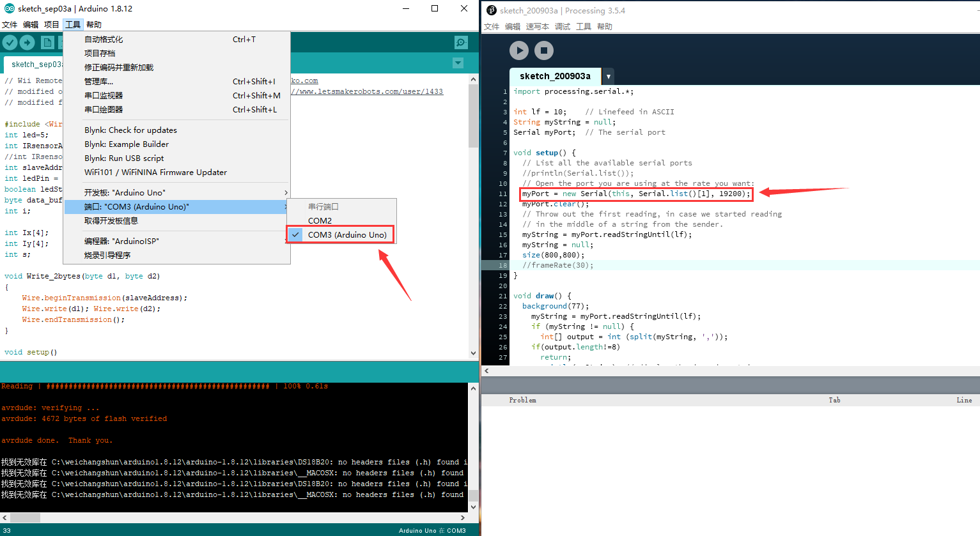Viewport: 980px width, 536px height.
Task: Open the Arduino tab dropdown arrow
Action: [458, 63]
